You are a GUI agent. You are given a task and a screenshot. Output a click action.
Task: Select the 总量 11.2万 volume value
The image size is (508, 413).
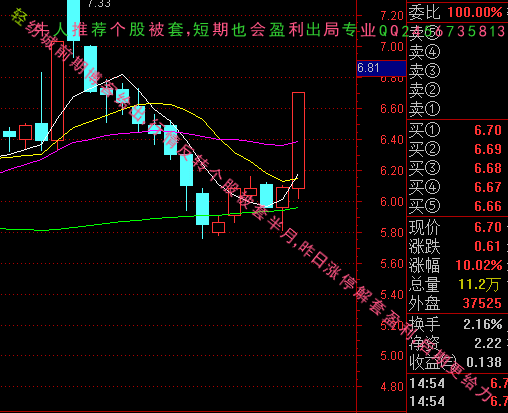(479, 284)
